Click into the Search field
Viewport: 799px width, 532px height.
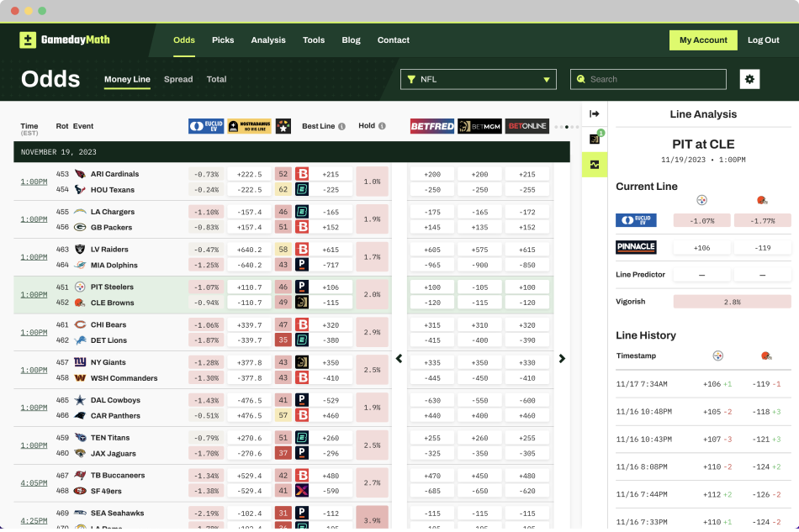648,78
